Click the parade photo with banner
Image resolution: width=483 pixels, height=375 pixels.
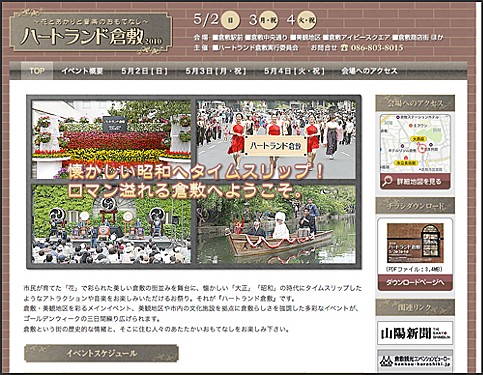(x=276, y=139)
